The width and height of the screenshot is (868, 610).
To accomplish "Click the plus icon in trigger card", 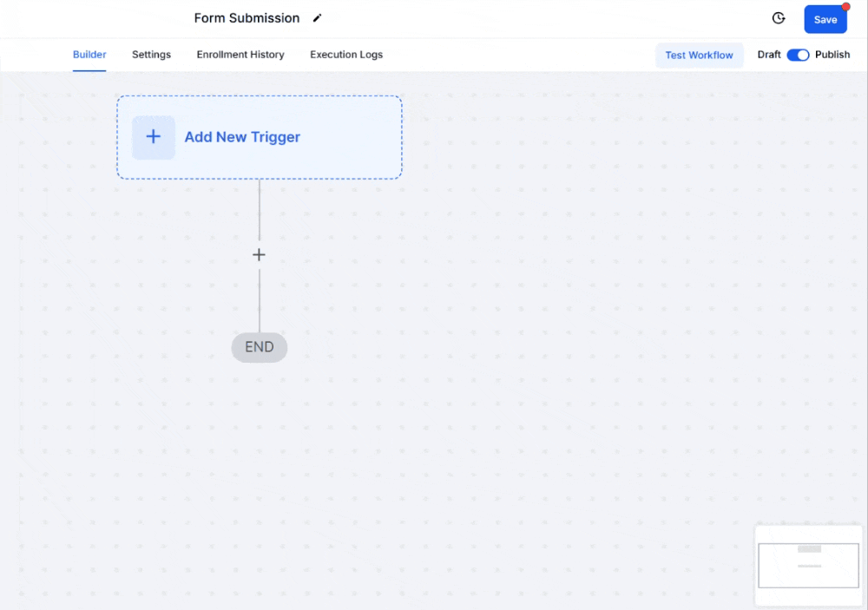I will click(154, 137).
